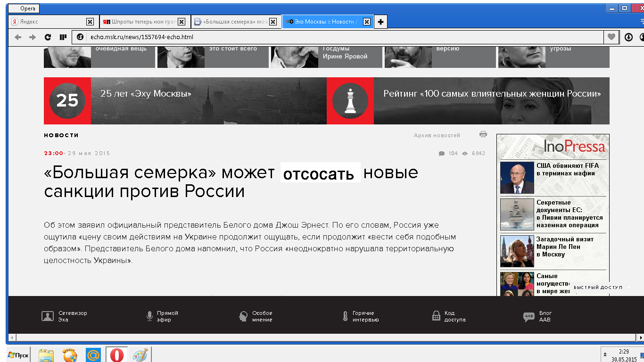This screenshot has width=644, height=362.
Task: Open the Opera main menu button
Action: (25, 8)
